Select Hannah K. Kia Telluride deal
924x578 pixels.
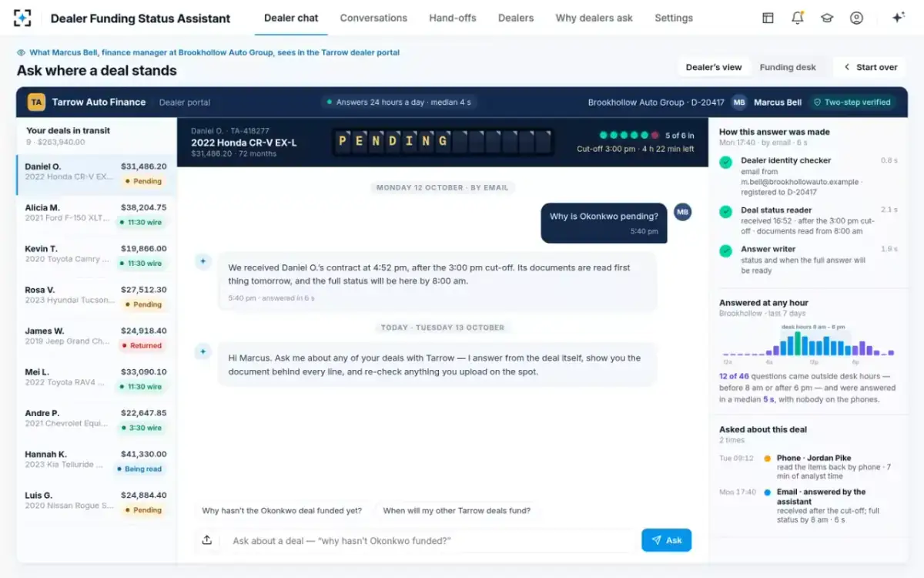coord(96,462)
